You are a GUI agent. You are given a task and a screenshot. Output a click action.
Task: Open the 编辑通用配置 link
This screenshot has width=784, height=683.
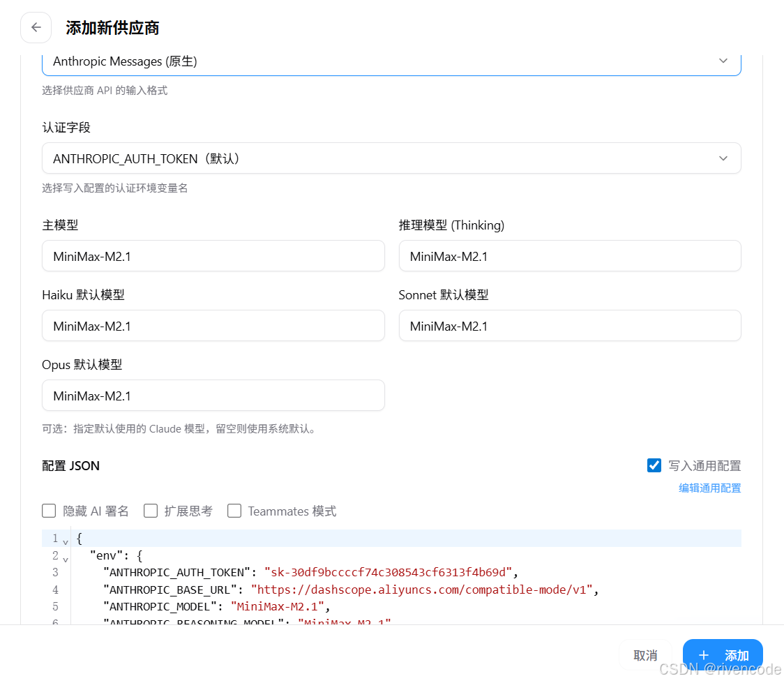coord(709,488)
